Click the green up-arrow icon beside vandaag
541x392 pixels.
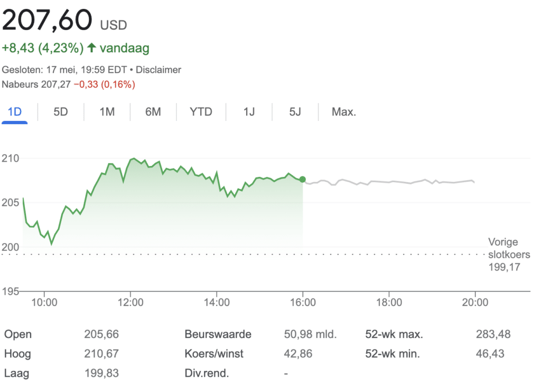click(91, 48)
